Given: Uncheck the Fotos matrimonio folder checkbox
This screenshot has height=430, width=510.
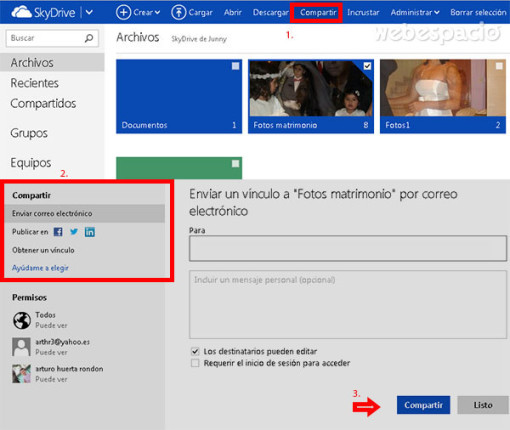Looking at the screenshot, I should pyautogui.click(x=367, y=66).
